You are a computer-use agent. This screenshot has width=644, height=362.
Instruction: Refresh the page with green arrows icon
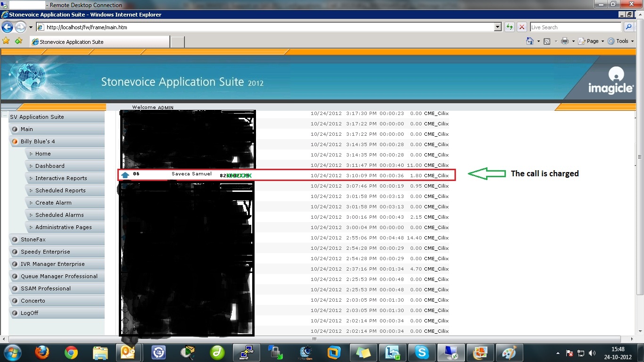(x=509, y=27)
